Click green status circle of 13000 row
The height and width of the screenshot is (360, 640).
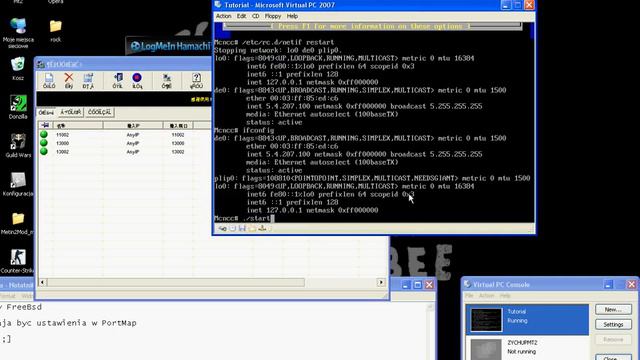[x=44, y=143]
